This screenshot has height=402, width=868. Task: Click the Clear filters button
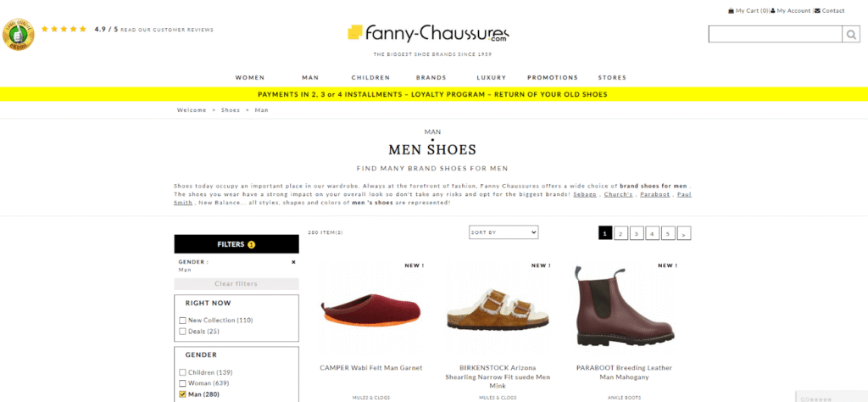click(x=236, y=283)
